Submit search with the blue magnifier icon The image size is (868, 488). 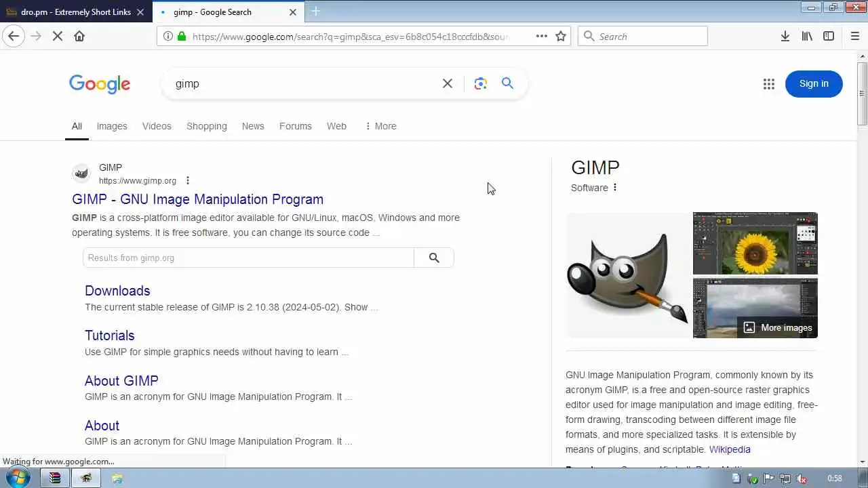coord(507,83)
